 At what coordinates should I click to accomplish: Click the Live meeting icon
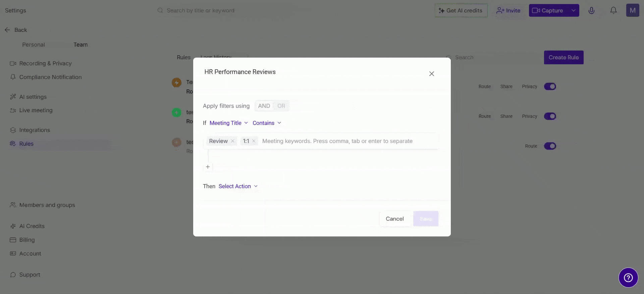pos(13,110)
